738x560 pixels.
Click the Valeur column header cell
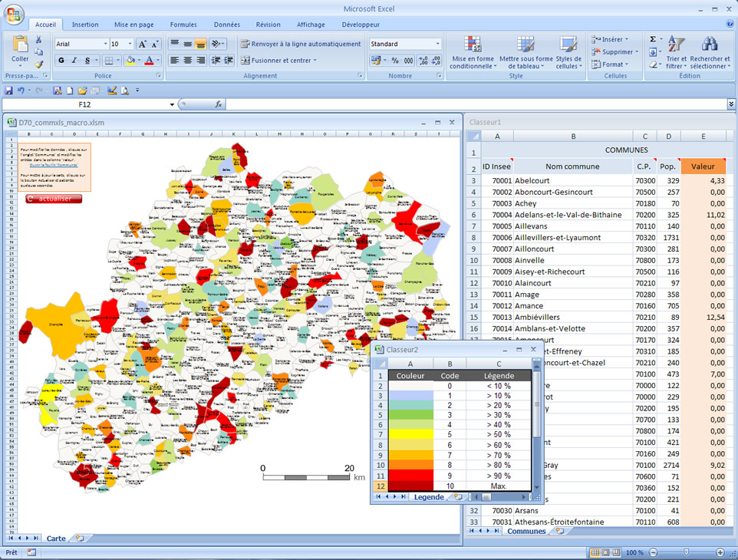click(703, 166)
